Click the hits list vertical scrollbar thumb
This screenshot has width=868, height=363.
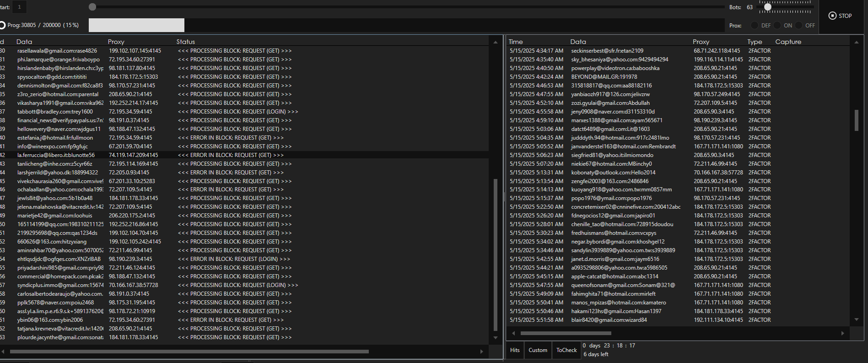coord(857,120)
